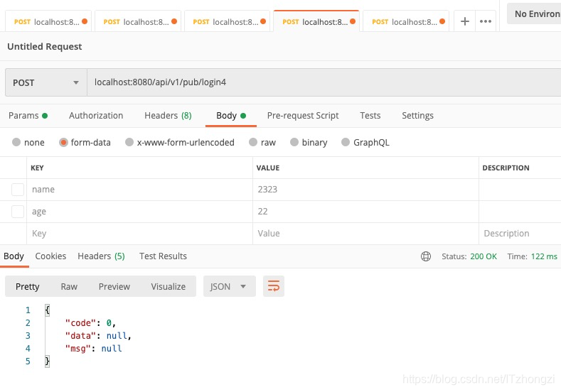Viewport: 561px width, 392px height.
Task: Click the "msg": null response line
Action: [93, 349]
